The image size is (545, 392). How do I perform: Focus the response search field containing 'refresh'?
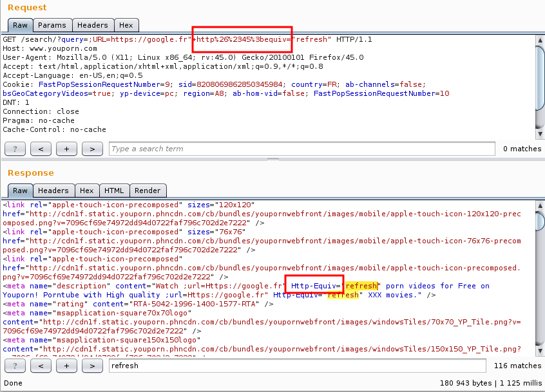[x=297, y=366]
